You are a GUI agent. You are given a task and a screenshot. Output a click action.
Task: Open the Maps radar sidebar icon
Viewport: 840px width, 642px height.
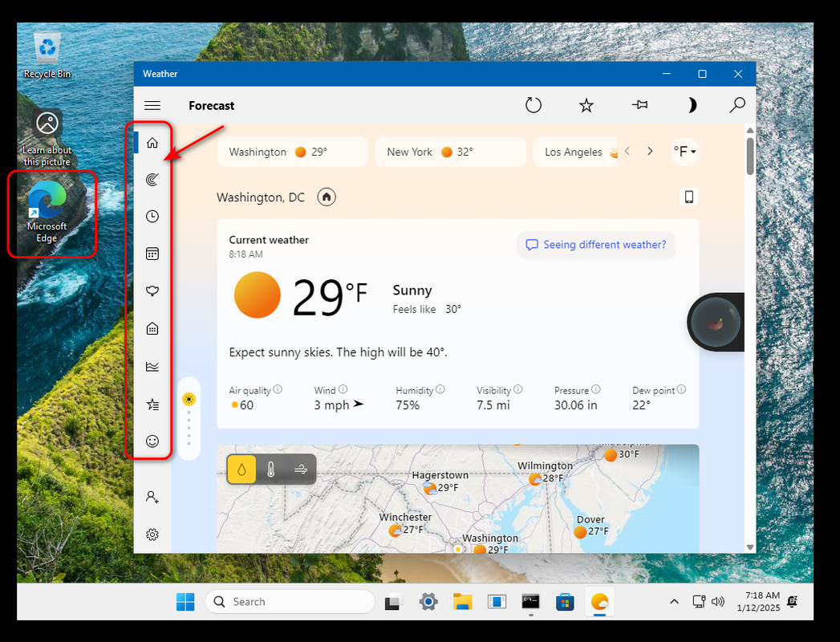pos(152,180)
